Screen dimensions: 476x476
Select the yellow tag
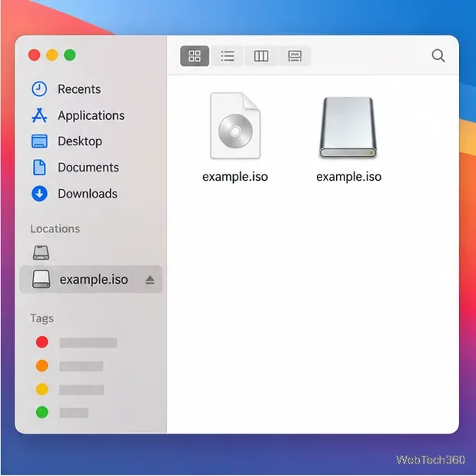42,389
